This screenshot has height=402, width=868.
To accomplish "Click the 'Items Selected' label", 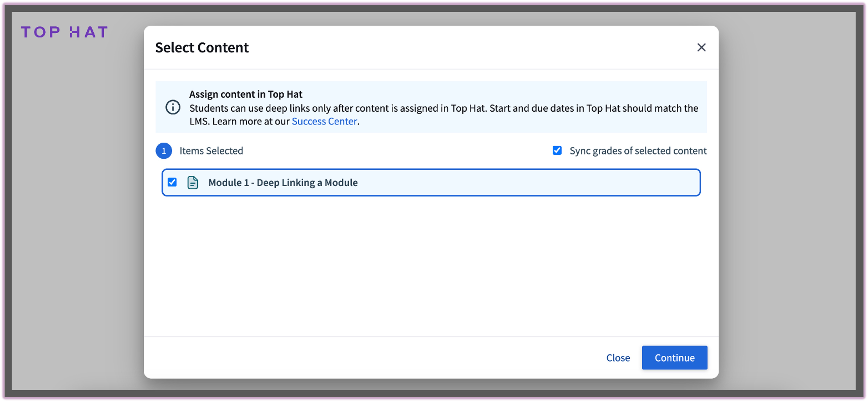I will [x=211, y=151].
